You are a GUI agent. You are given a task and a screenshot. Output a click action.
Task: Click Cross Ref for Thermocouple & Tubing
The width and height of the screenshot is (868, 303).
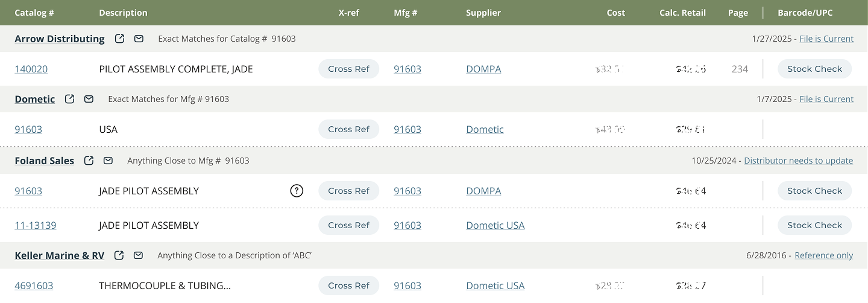(348, 285)
